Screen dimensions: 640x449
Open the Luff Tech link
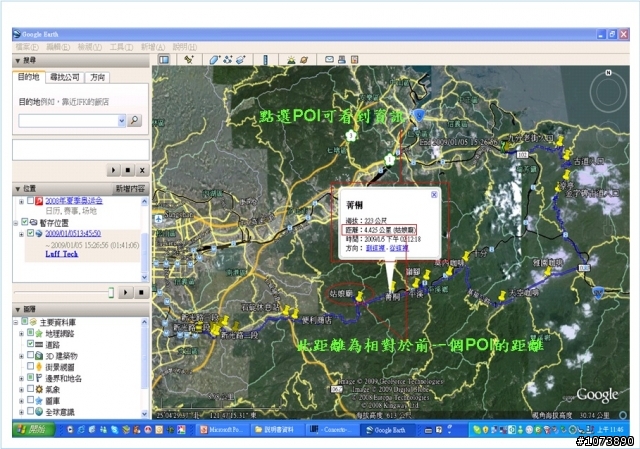(62, 254)
